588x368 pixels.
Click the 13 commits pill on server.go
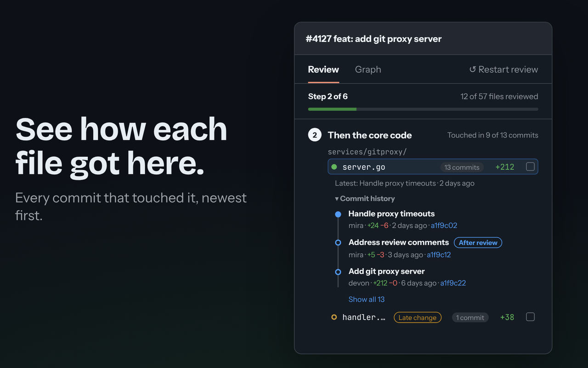tap(462, 167)
